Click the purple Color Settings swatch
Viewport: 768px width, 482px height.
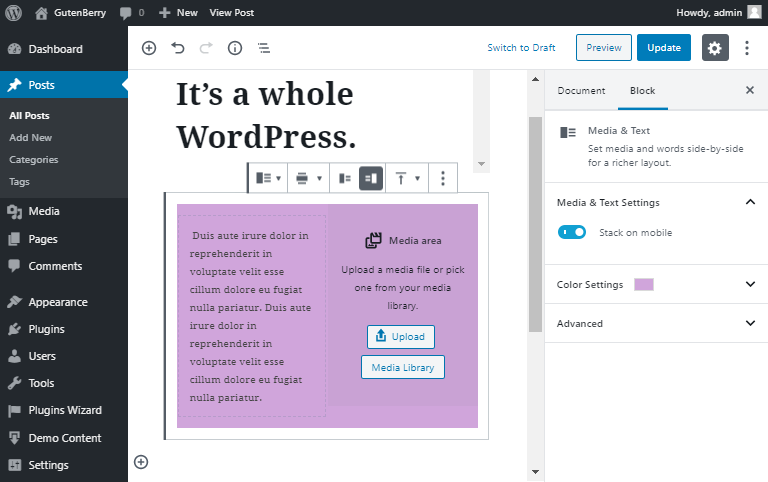click(x=644, y=285)
